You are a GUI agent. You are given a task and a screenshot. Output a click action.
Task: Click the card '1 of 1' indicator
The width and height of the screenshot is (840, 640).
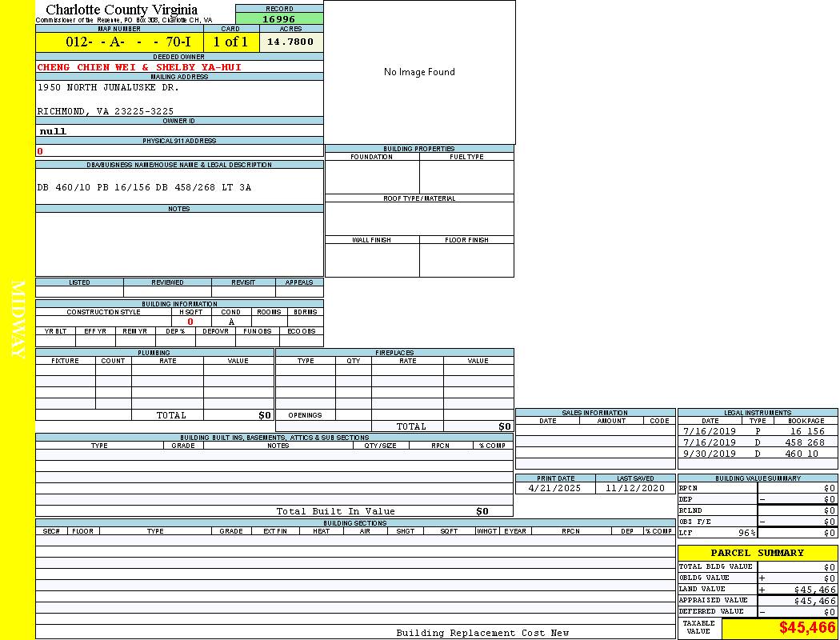coord(230,42)
